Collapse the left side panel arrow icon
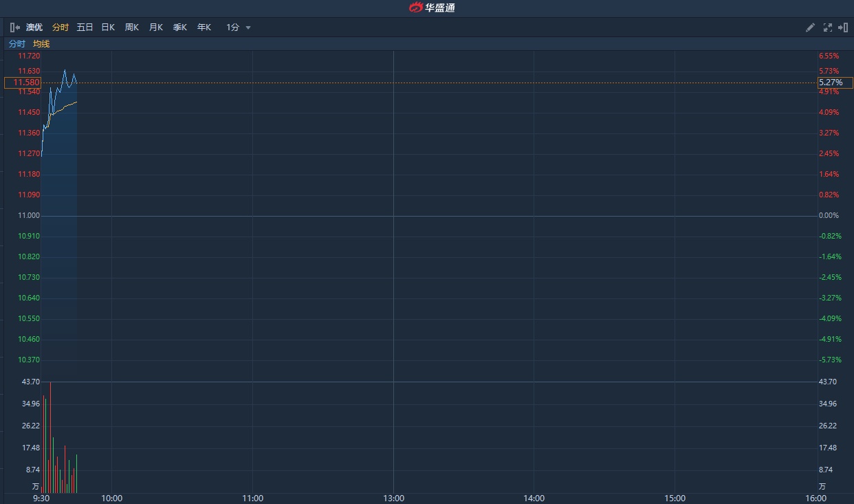 15,28
